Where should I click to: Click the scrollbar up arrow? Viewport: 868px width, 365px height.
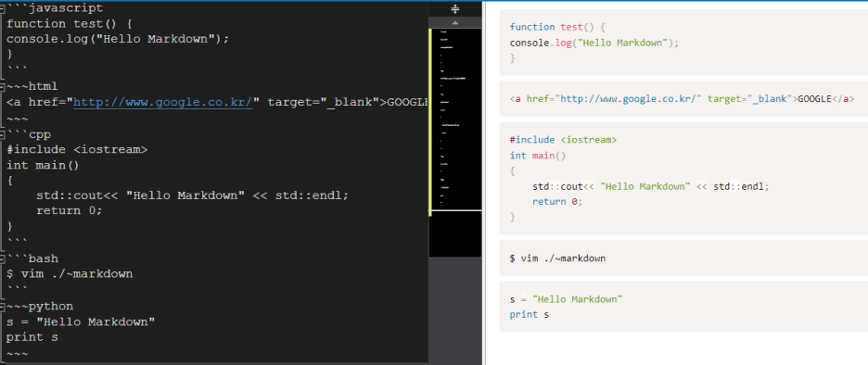(x=455, y=23)
